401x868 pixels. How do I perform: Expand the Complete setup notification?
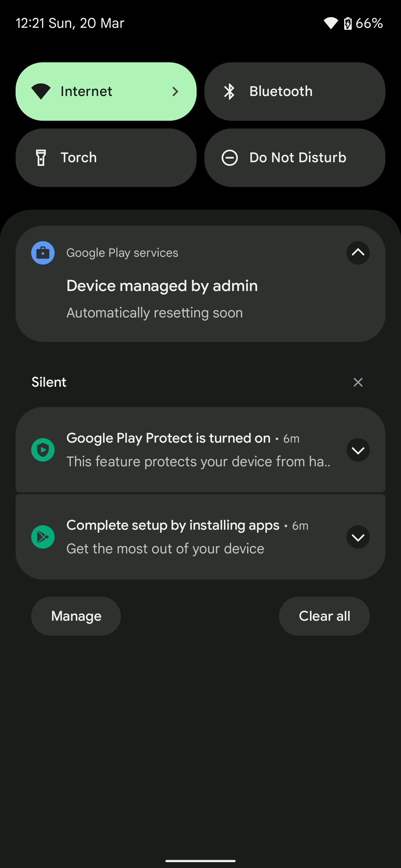coord(358,537)
